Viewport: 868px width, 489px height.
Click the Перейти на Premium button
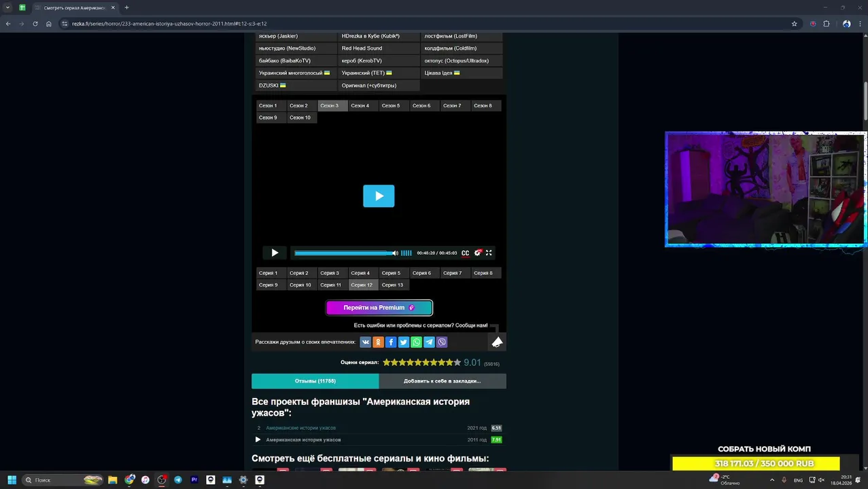coord(379,308)
